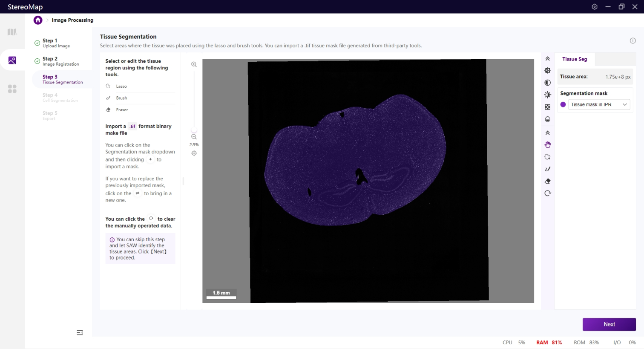Click the clear manual edits refresh icon
Image resolution: width=644 pixels, height=349 pixels.
(x=548, y=193)
